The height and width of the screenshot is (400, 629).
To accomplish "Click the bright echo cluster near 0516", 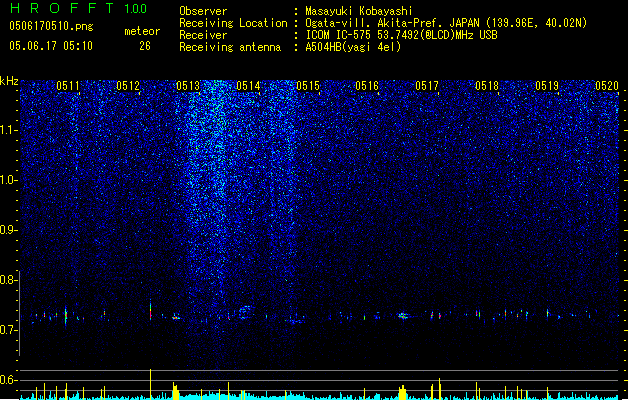I will pyautogui.click(x=403, y=316).
